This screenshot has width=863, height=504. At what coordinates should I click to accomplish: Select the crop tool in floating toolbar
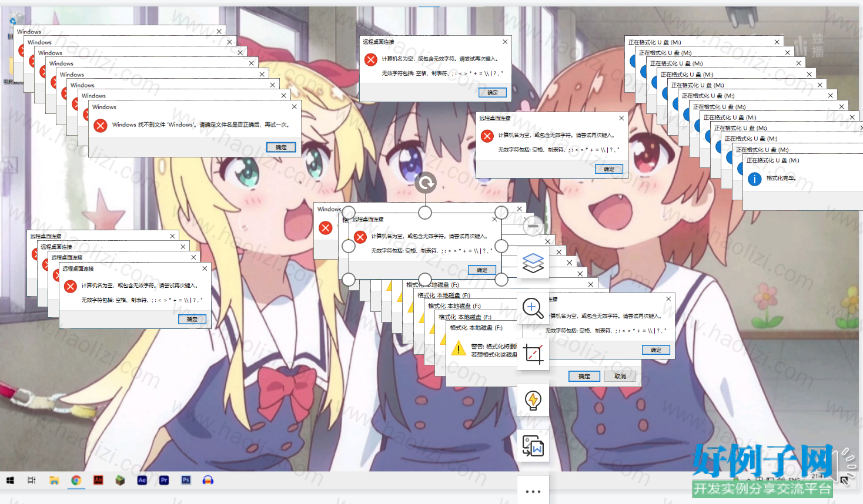point(533,354)
